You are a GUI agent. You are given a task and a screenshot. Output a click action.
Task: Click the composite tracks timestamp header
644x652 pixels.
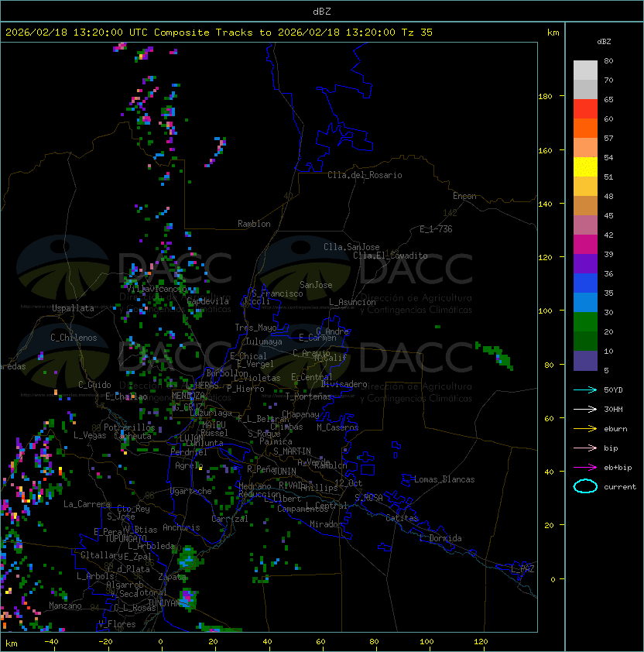(x=219, y=33)
